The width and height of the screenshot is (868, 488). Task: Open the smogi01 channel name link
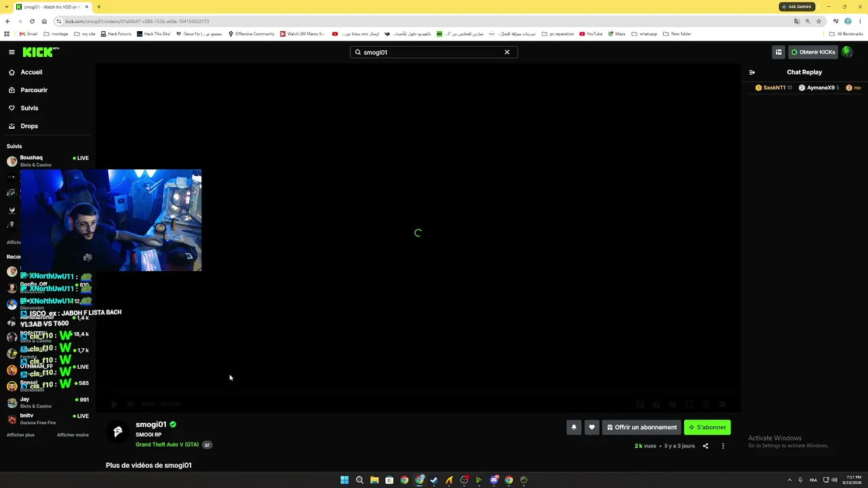point(151,424)
